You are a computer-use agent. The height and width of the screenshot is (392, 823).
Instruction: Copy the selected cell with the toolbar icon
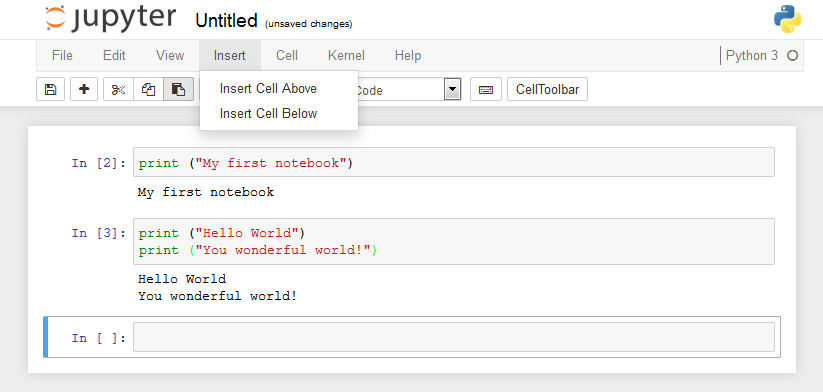click(149, 90)
